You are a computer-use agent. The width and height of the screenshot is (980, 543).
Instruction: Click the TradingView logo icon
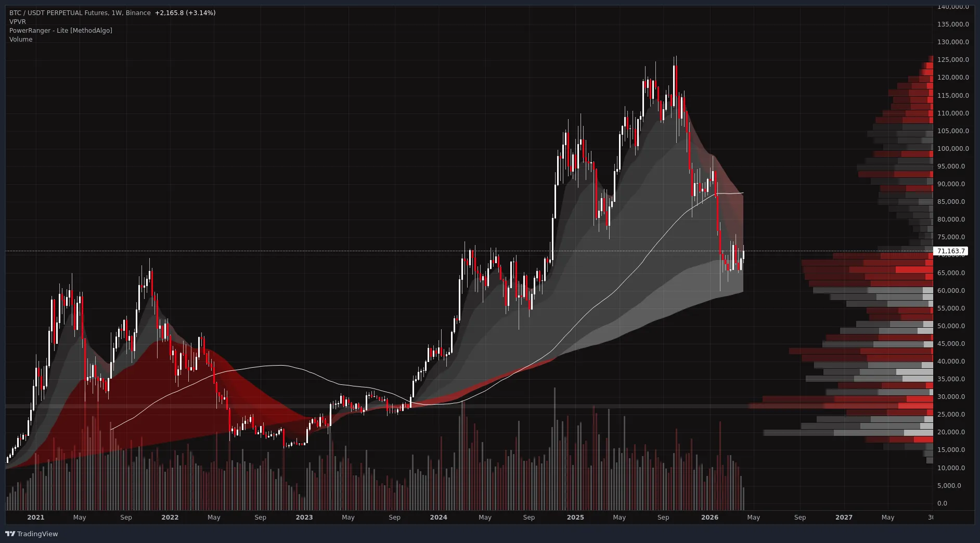click(10, 534)
